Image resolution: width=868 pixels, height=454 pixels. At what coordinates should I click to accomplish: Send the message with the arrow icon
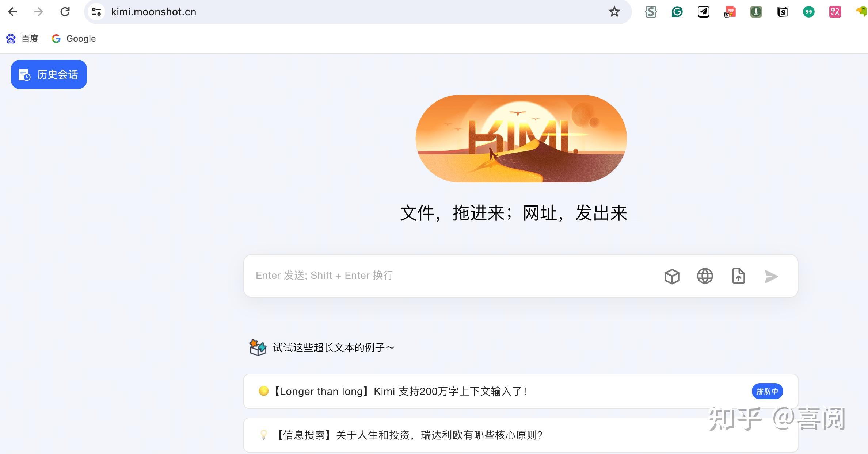coord(771,276)
